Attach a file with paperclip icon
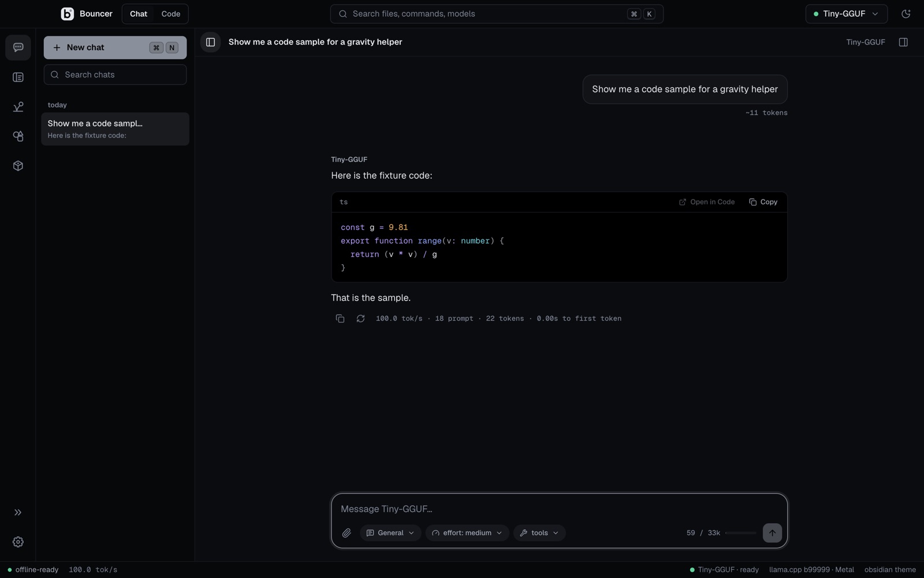 pyautogui.click(x=346, y=533)
